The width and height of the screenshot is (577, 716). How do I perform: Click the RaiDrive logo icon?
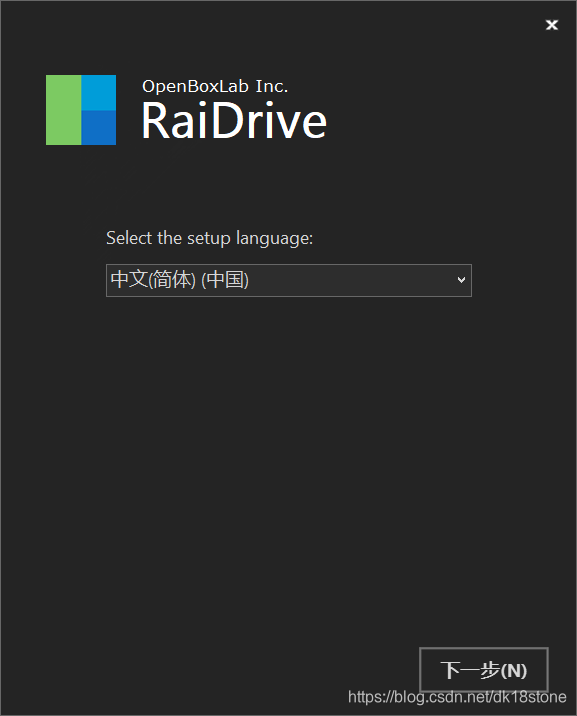[81, 110]
